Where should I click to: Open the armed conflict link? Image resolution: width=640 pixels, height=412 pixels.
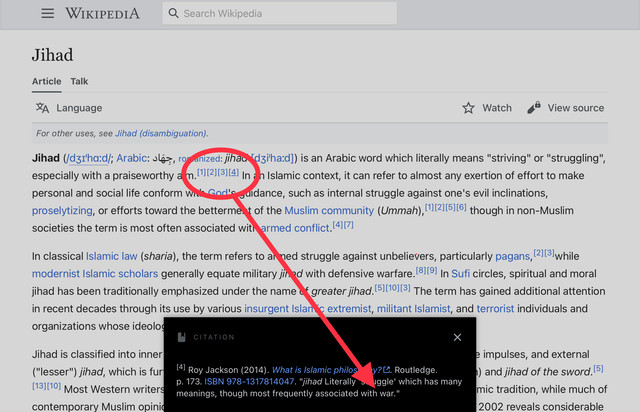[295, 228]
